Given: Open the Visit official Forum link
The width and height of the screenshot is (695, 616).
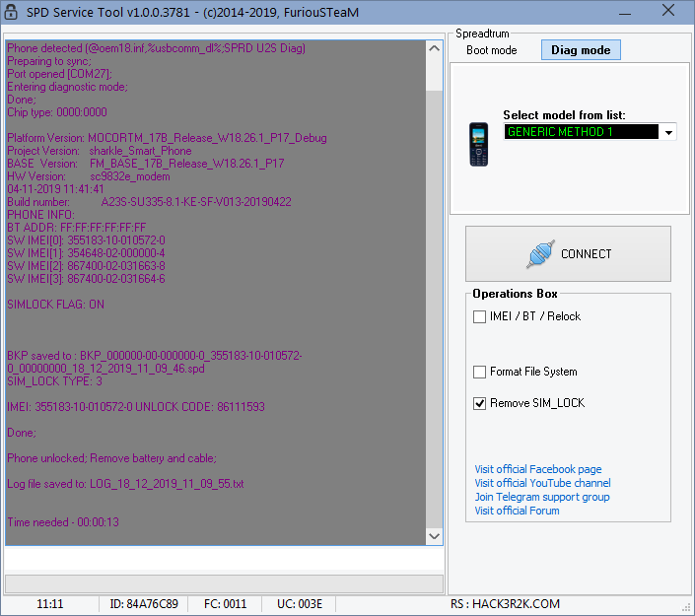Looking at the screenshot, I should click(517, 511).
